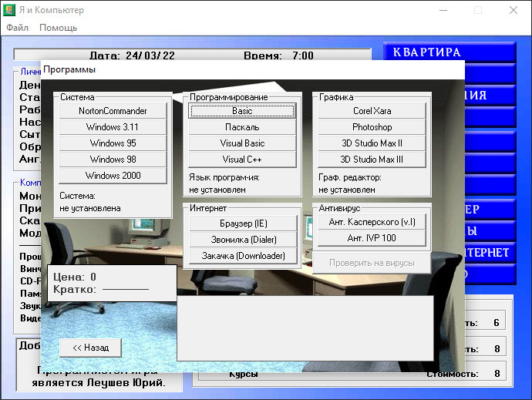The height and width of the screenshot is (400, 532).
Task: Pick Visual Basic button
Action: click(242, 143)
